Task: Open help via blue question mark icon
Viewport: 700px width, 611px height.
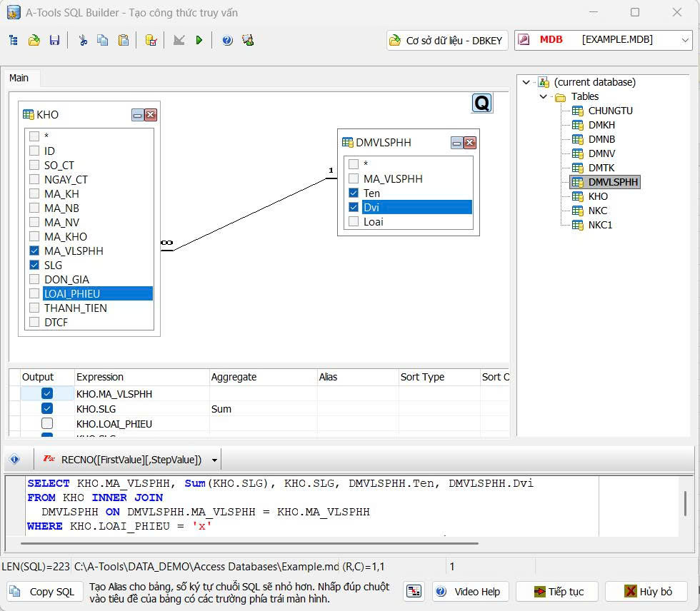Action: [x=227, y=41]
